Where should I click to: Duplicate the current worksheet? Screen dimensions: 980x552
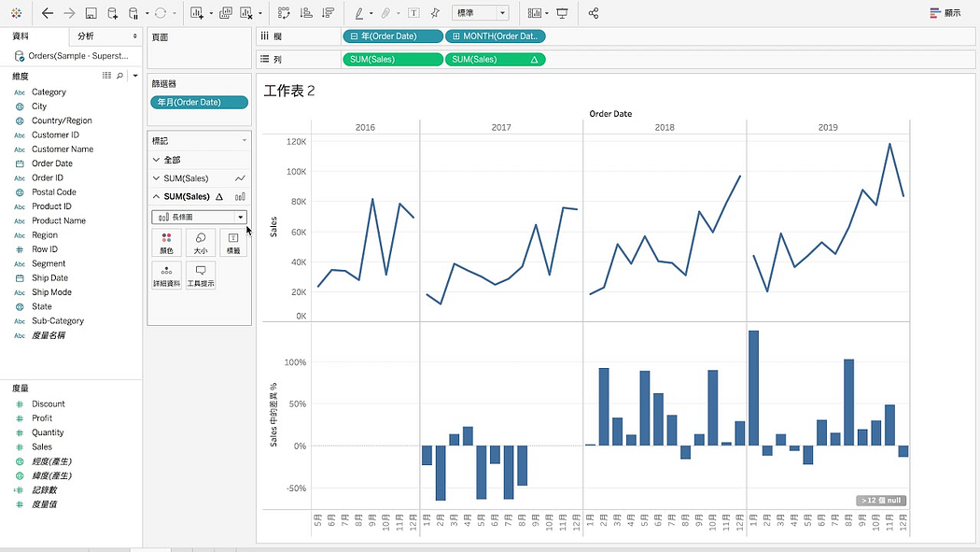tap(226, 13)
